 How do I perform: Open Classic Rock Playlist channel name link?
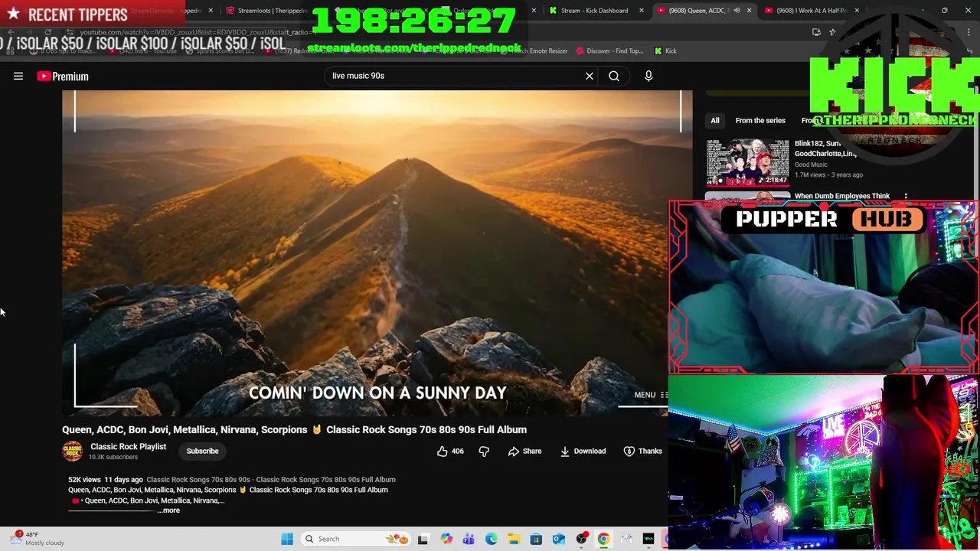(x=128, y=446)
